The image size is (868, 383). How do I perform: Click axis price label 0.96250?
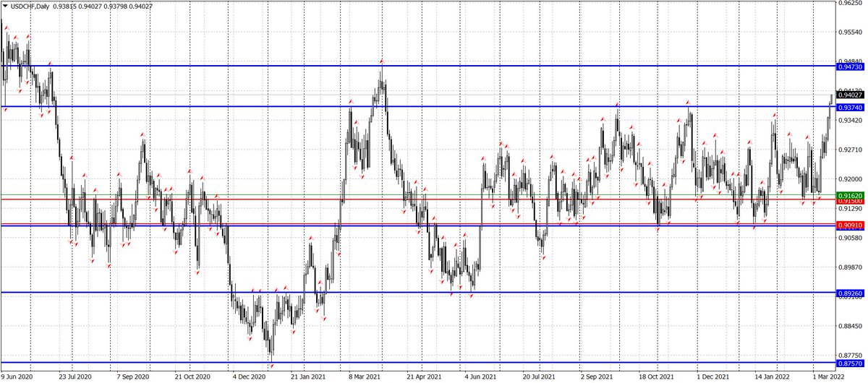[849, 3]
